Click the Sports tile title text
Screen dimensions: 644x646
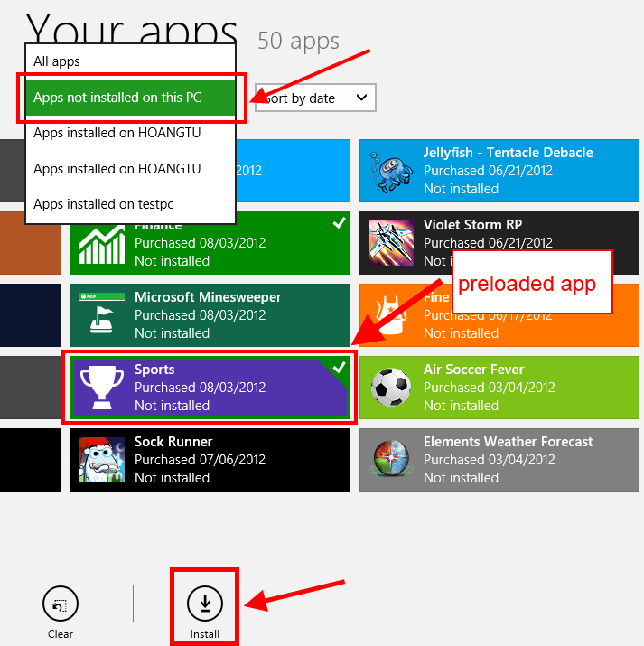pos(154,370)
